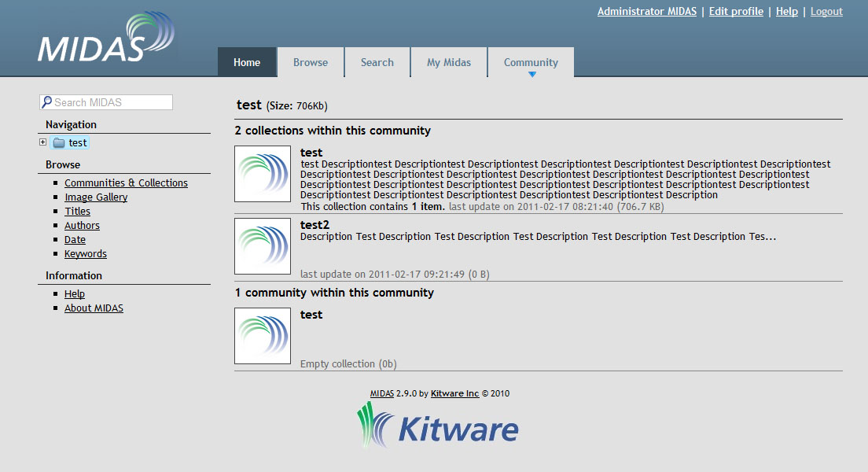Screen dimensions: 868x472
Task: Browse by Authors link
Action: coord(82,226)
